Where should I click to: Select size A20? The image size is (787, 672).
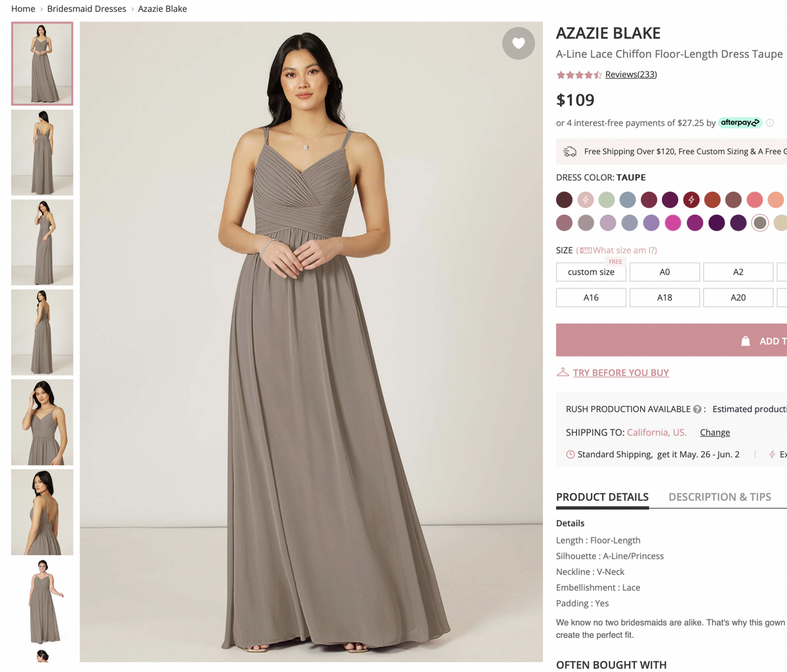pos(738,297)
